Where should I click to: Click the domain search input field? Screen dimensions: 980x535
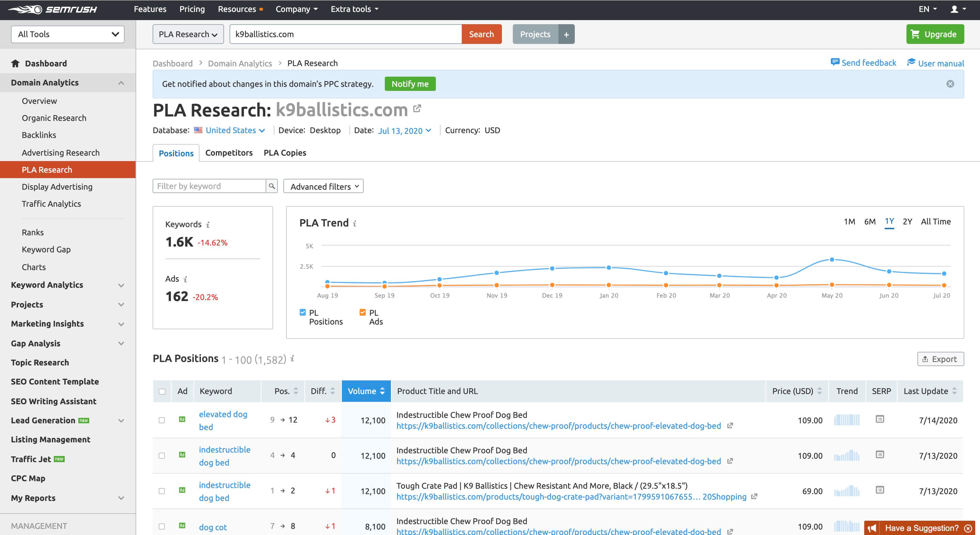[346, 34]
